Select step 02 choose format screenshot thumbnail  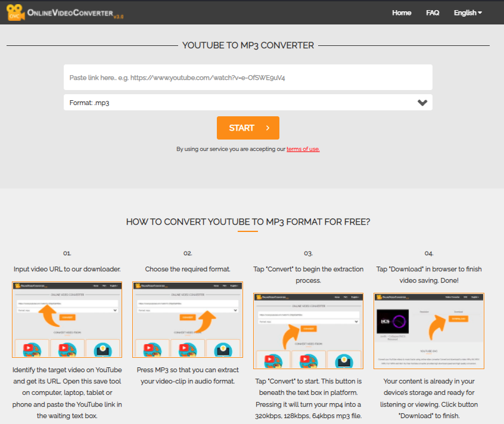(x=188, y=320)
